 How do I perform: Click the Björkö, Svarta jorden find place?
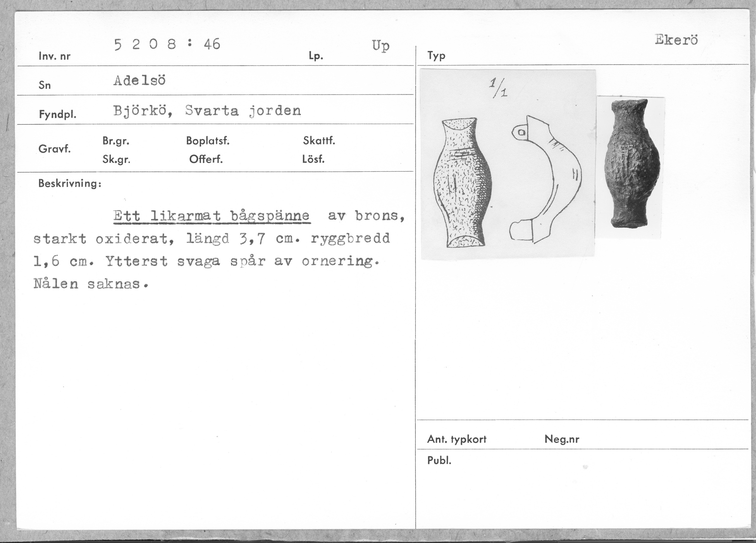tap(207, 111)
